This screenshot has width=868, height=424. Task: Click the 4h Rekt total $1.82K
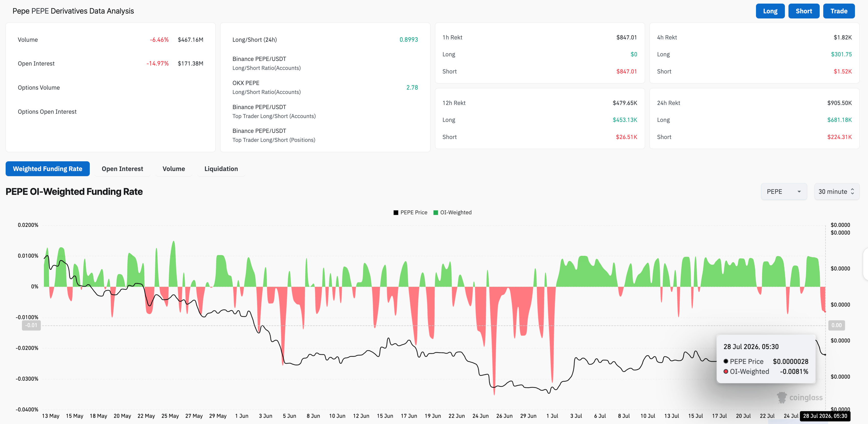[842, 37]
